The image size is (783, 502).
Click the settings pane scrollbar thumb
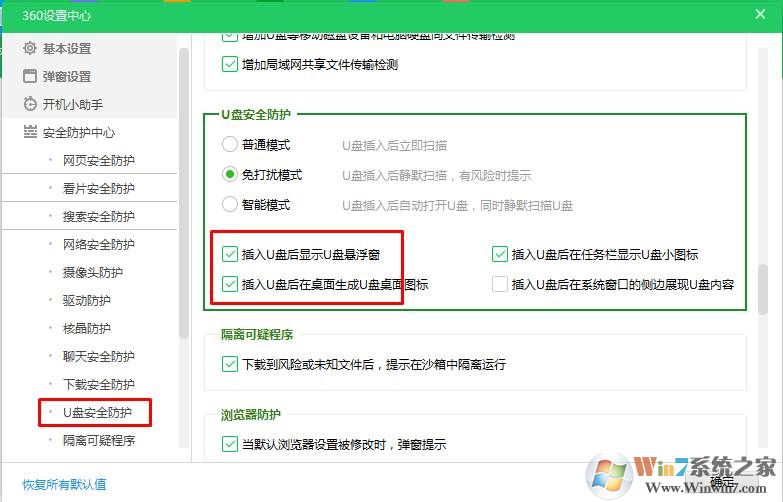point(762,289)
